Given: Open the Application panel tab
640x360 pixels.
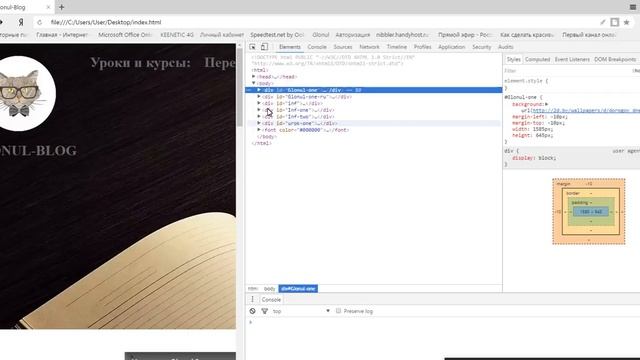Looking at the screenshot, I should pos(451,47).
